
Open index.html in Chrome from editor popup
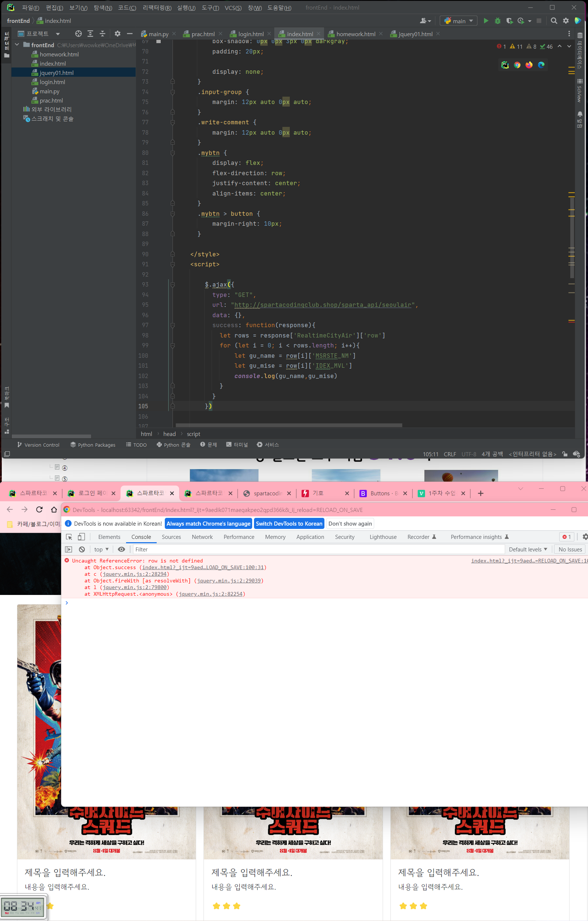click(517, 65)
